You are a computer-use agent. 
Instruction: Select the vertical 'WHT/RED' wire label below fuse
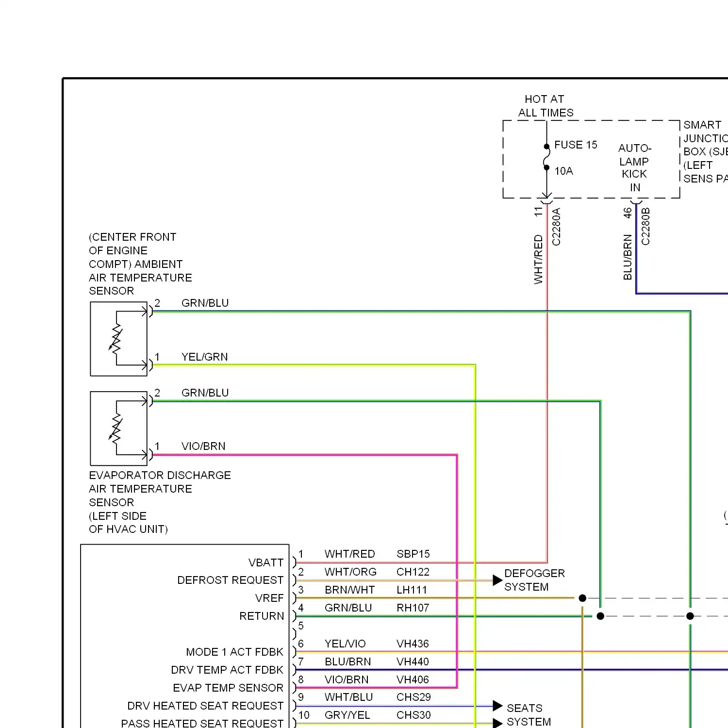(x=538, y=259)
